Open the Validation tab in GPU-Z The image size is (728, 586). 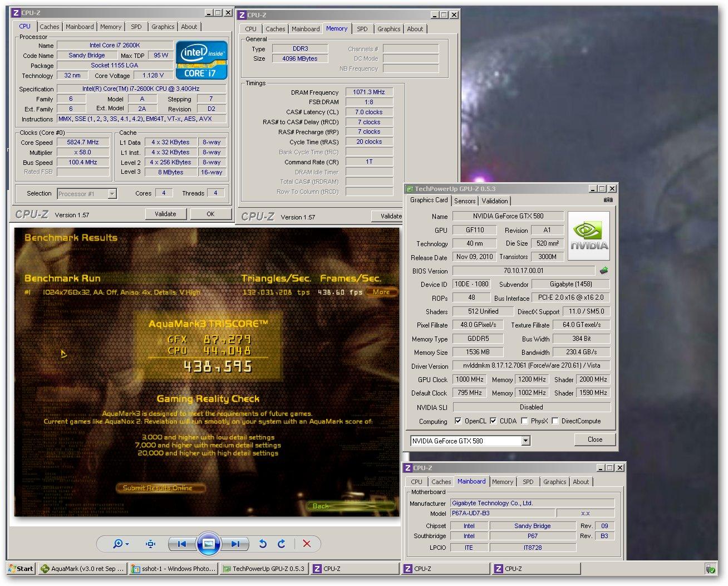coord(495,201)
